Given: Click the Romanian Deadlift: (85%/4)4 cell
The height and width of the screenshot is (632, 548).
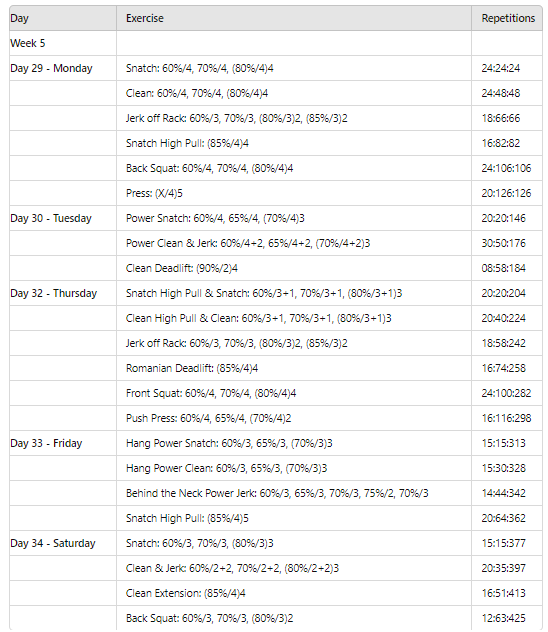Looking at the screenshot, I should 294,368.
